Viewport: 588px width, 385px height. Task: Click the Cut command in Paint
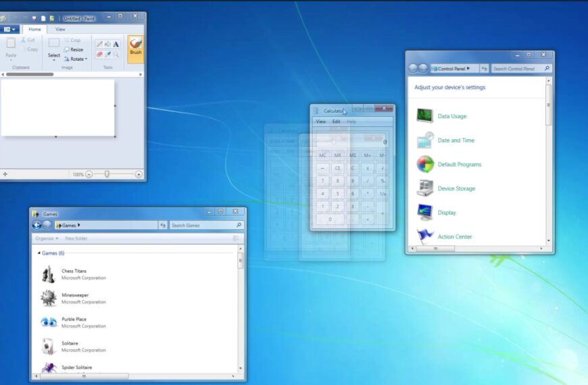point(28,40)
